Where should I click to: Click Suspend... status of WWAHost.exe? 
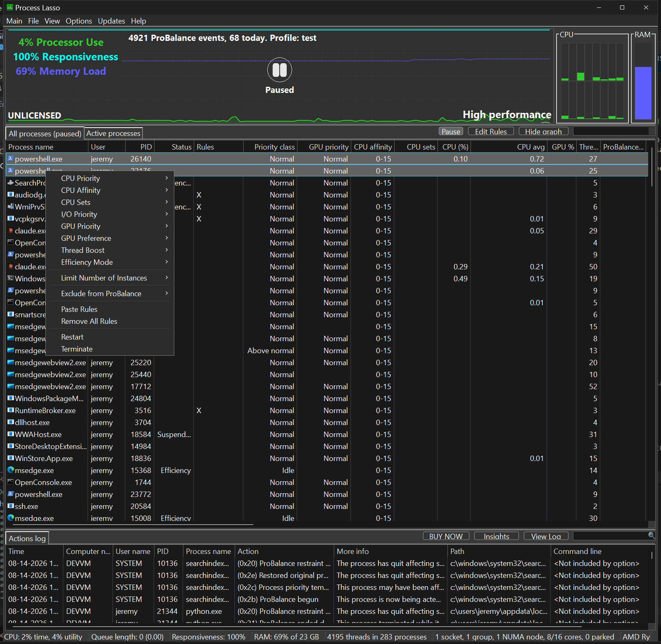[x=174, y=434]
